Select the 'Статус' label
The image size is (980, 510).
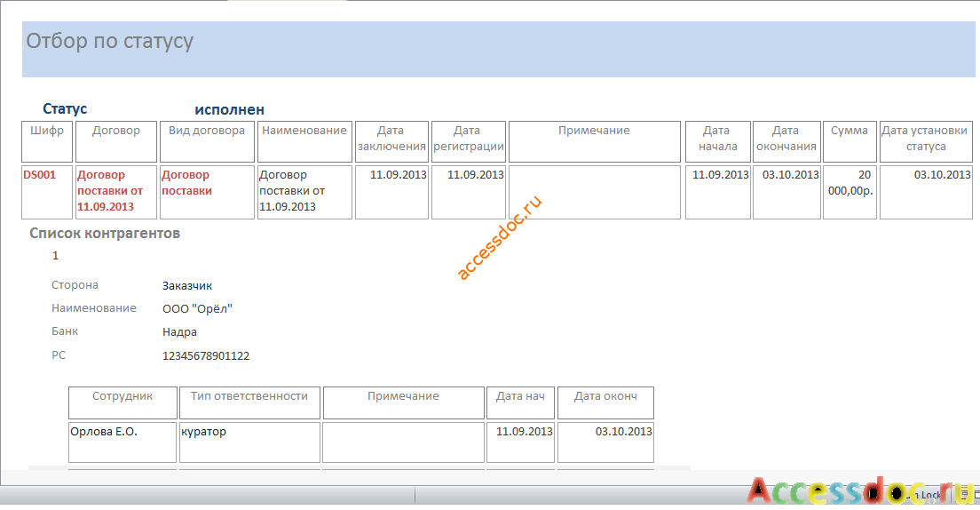pos(65,109)
